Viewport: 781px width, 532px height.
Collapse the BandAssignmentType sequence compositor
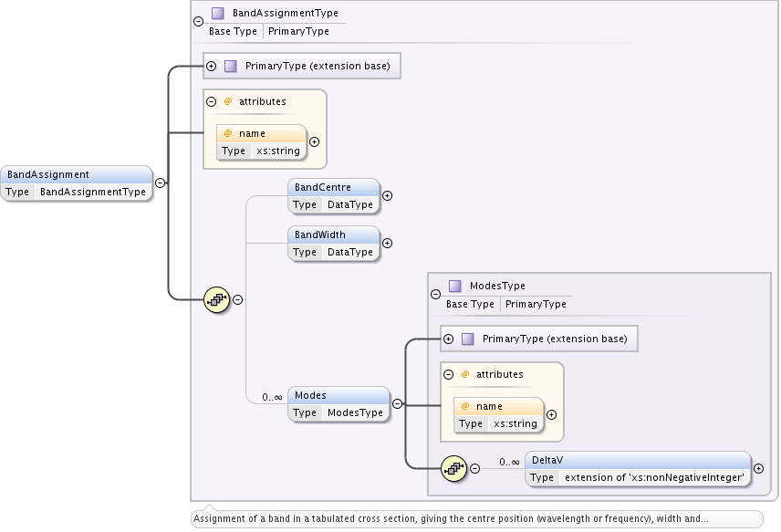tap(237, 300)
